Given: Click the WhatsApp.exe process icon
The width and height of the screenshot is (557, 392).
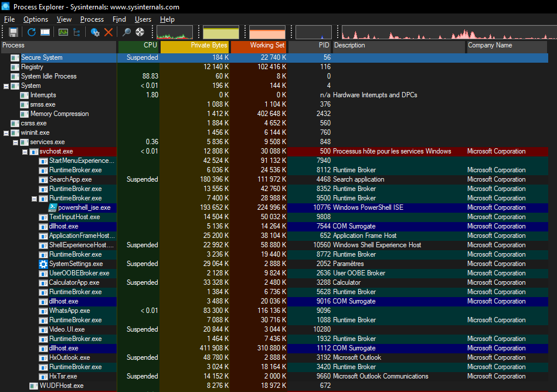Looking at the screenshot, I should coord(43,311).
